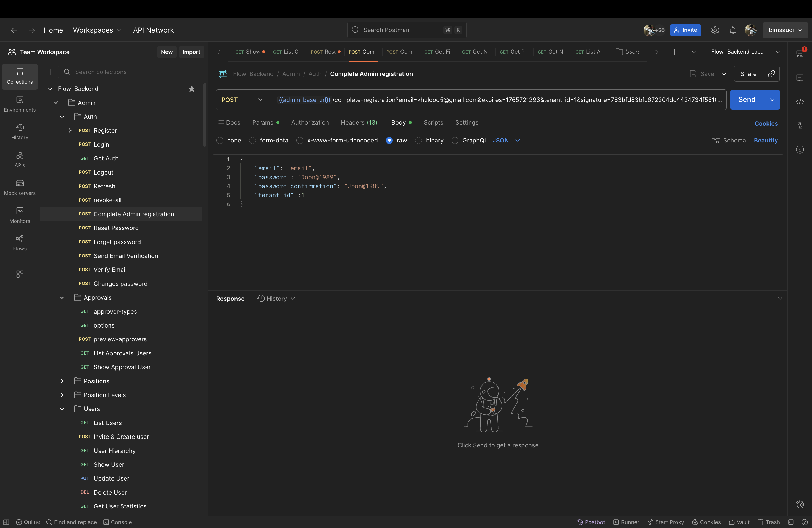
Task: Open the Flowi-Backend Local environment dropdown
Action: click(x=745, y=52)
